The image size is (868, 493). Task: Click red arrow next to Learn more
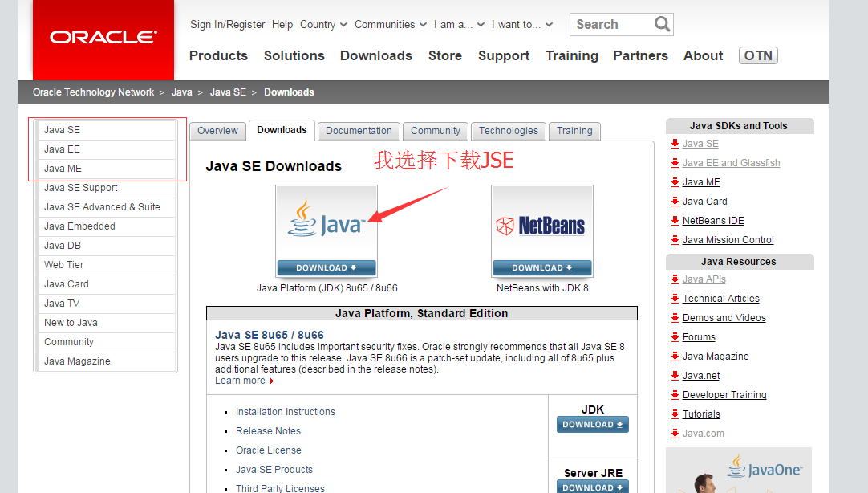[x=271, y=381]
